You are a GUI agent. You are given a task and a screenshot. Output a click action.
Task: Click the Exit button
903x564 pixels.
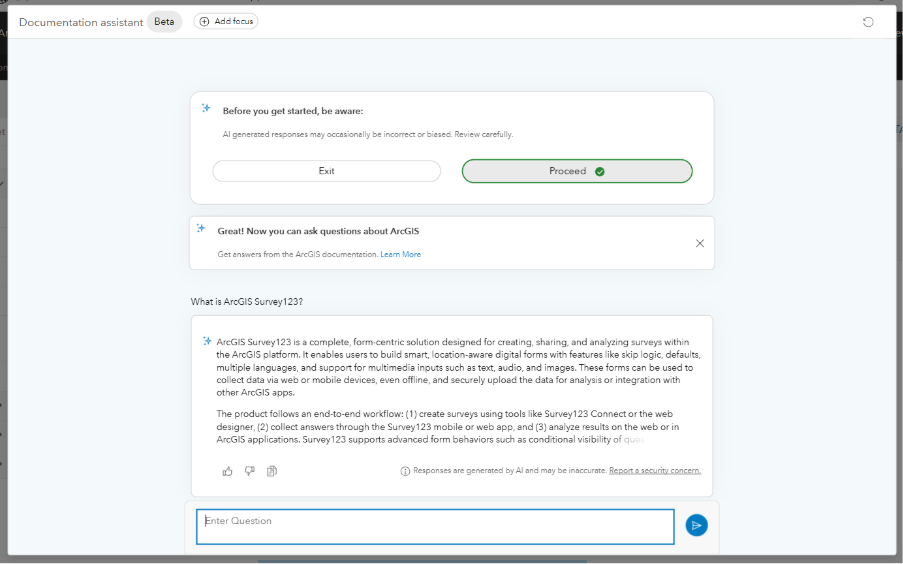(x=326, y=171)
